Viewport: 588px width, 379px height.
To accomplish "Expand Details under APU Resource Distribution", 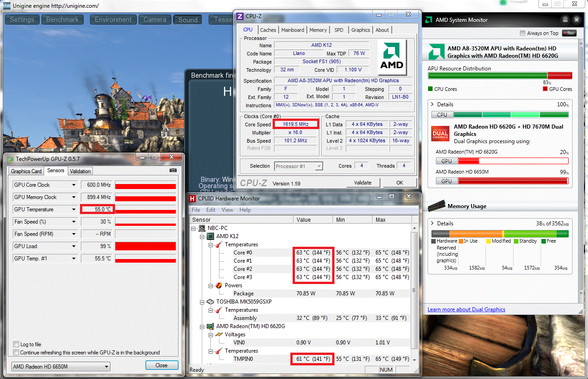I will point(432,105).
